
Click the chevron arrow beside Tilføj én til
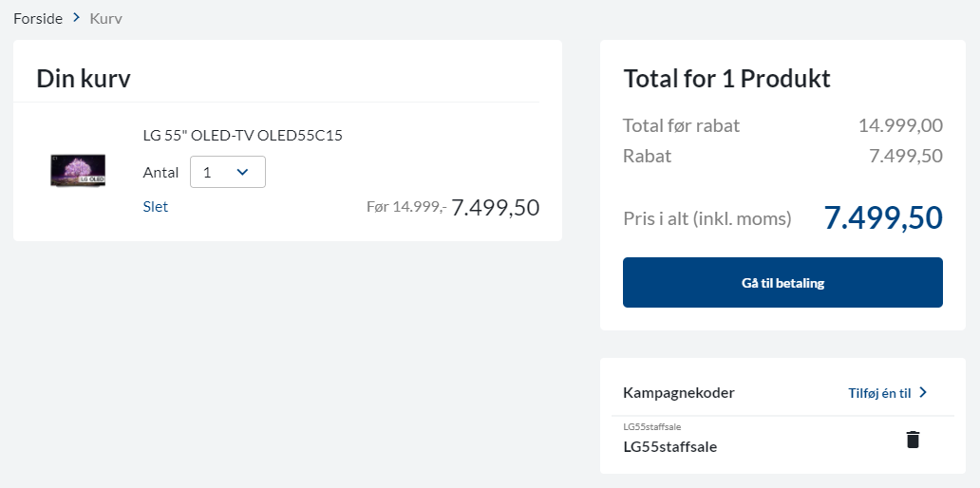922,392
